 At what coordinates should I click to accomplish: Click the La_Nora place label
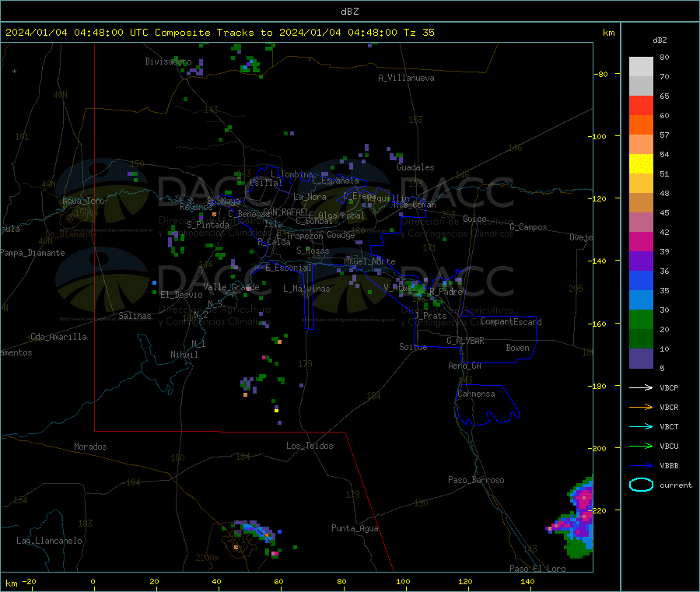pos(310,197)
